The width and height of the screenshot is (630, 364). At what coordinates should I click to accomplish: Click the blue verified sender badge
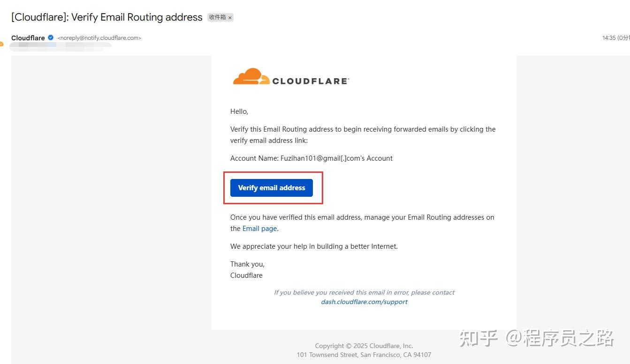(x=51, y=37)
